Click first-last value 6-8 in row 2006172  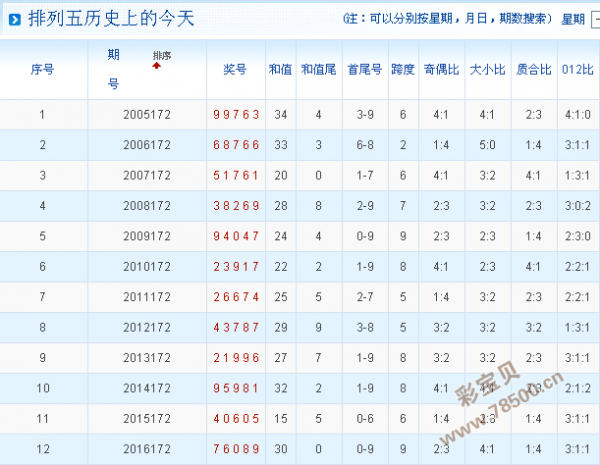point(365,145)
